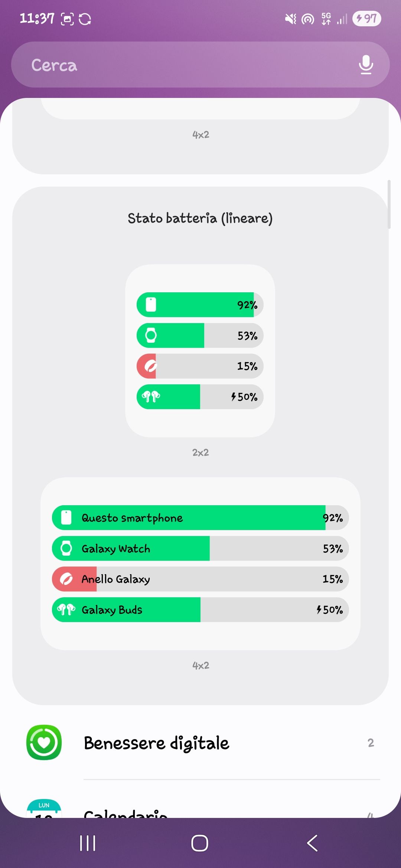The width and height of the screenshot is (401, 868).
Task: Open the Benessere digitale app icon
Action: coord(44,742)
